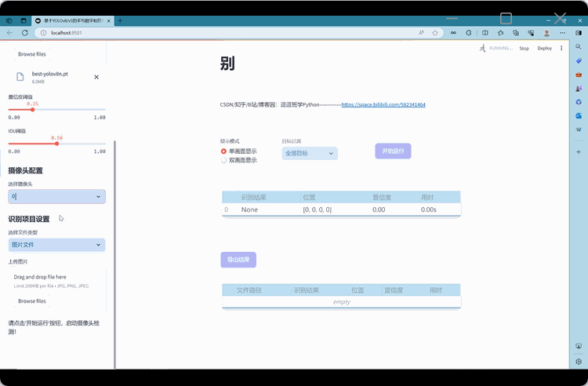Adjust the IOU阈值 slider handle at 0.50
Screen dimensions: 588x386
click(x=57, y=144)
